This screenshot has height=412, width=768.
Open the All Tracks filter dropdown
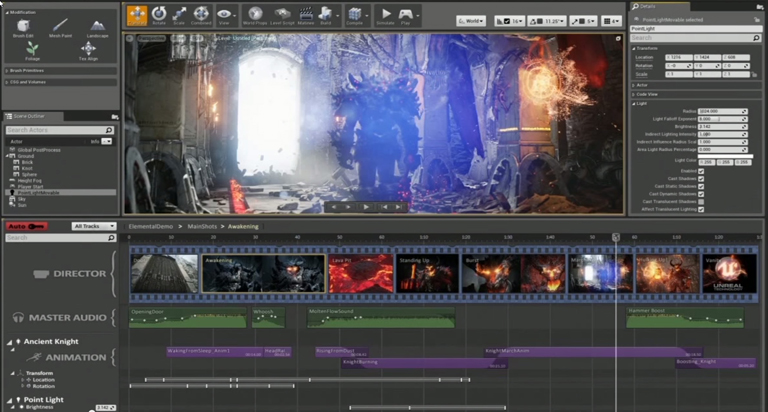94,226
